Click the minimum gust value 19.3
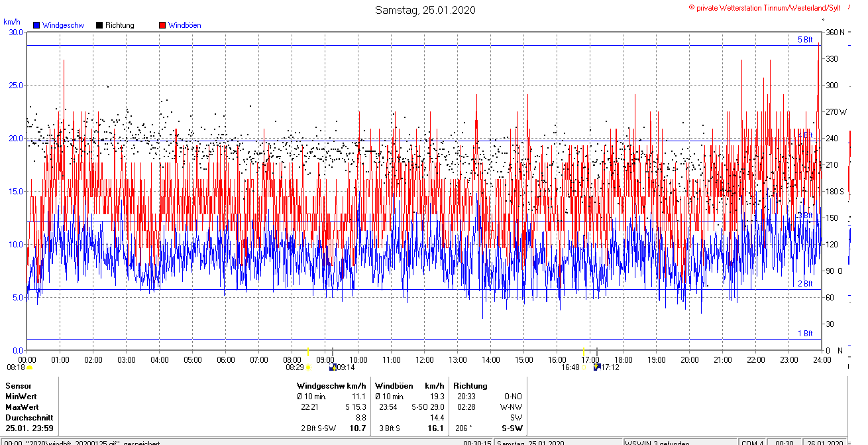The height and width of the screenshot is (445, 868). (x=436, y=396)
